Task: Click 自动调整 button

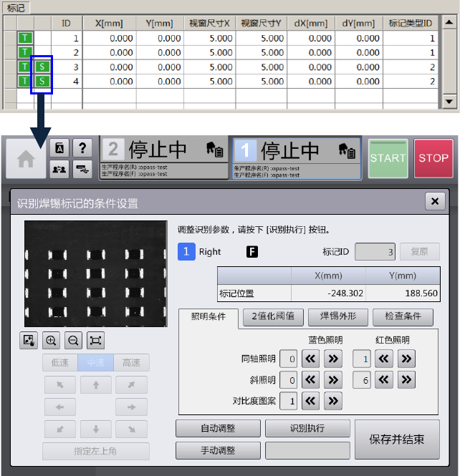Action: 218,428
